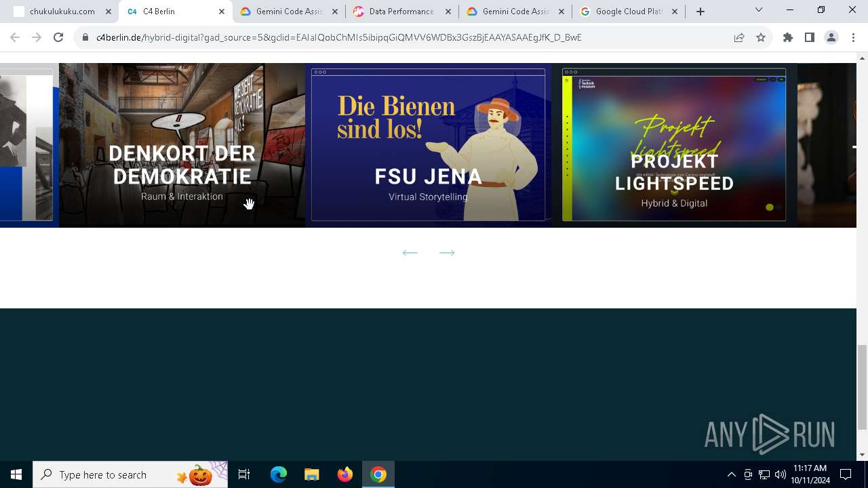This screenshot has height=488, width=868.
Task: Open a new browser tab
Action: (701, 12)
